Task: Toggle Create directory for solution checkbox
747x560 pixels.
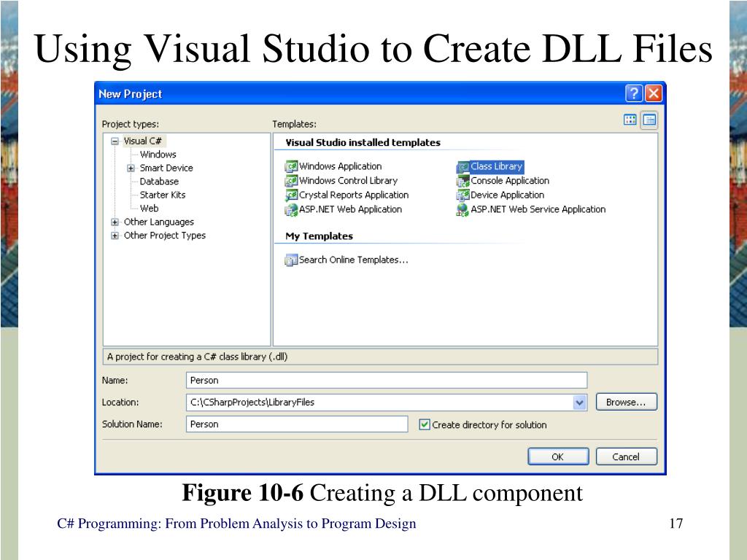Action: pos(425,424)
